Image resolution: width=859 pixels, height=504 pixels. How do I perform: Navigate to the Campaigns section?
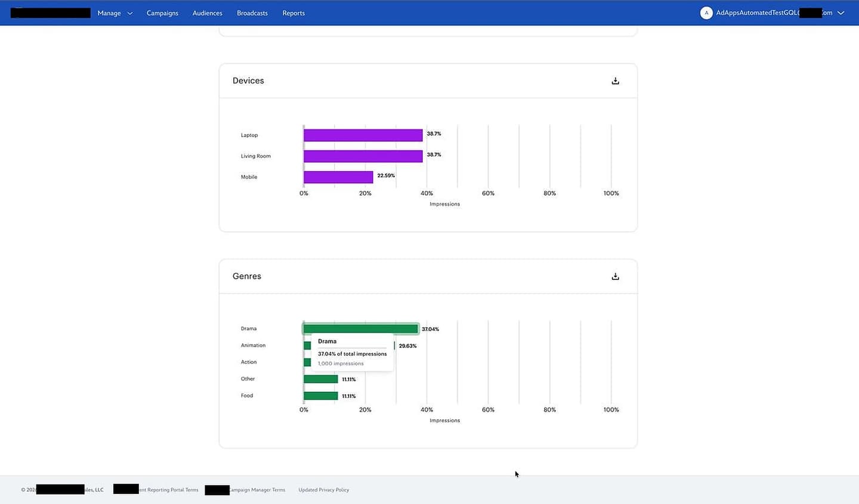pyautogui.click(x=162, y=13)
